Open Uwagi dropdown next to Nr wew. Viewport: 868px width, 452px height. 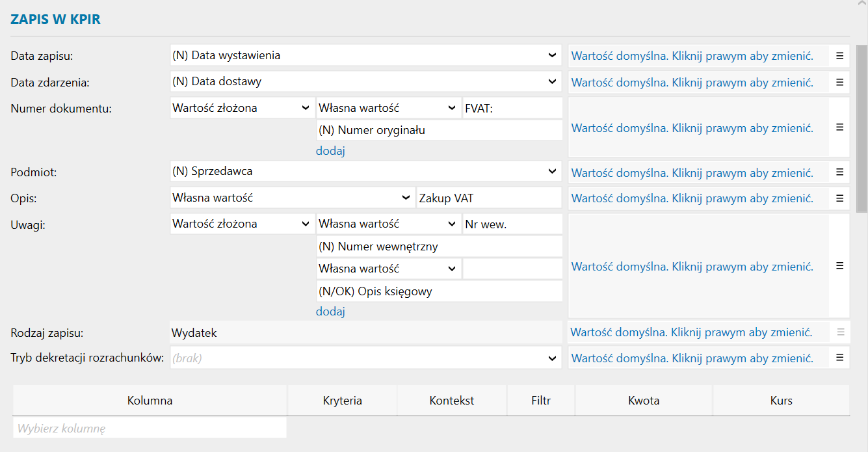pyautogui.click(x=389, y=224)
